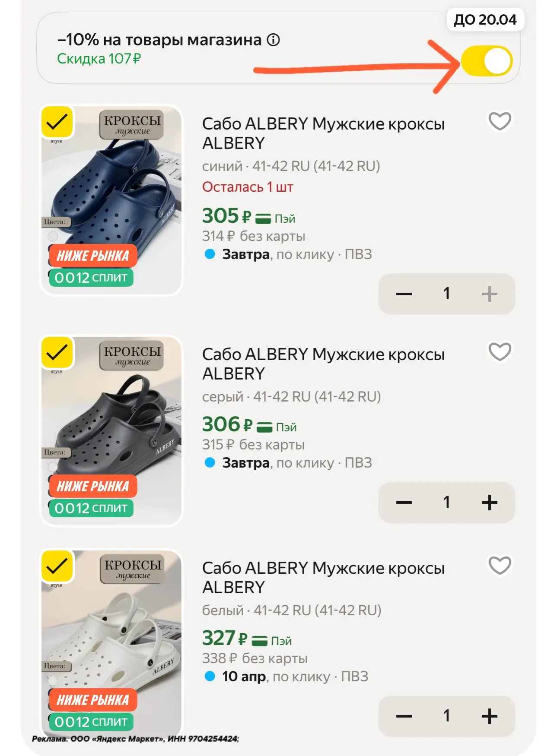This screenshot has height=756, width=557.
Task: Decrease quantity of blue crocs
Action: point(404,294)
